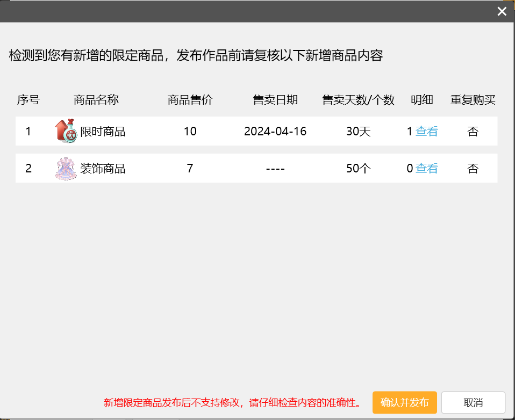Screen dimensions: 515x420
Task: Open 查看 details for 限时商品
Action: pos(426,131)
